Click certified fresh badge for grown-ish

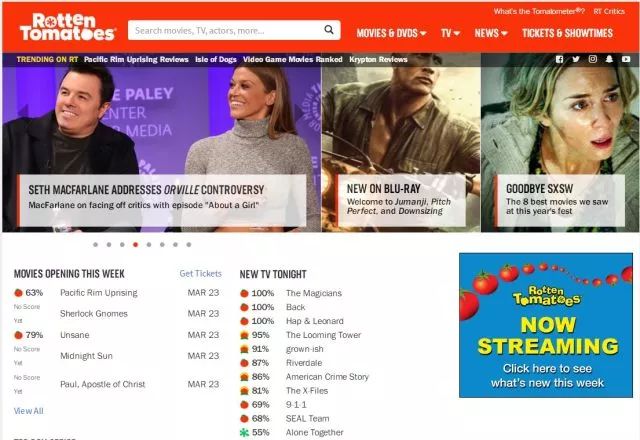tap(244, 349)
